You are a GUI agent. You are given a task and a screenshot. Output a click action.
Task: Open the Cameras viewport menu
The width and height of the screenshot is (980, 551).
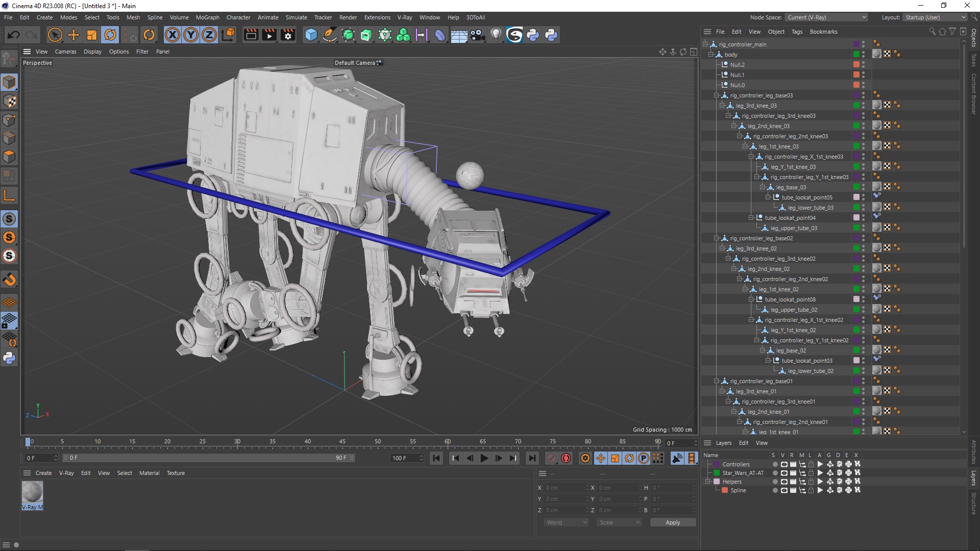click(65, 52)
